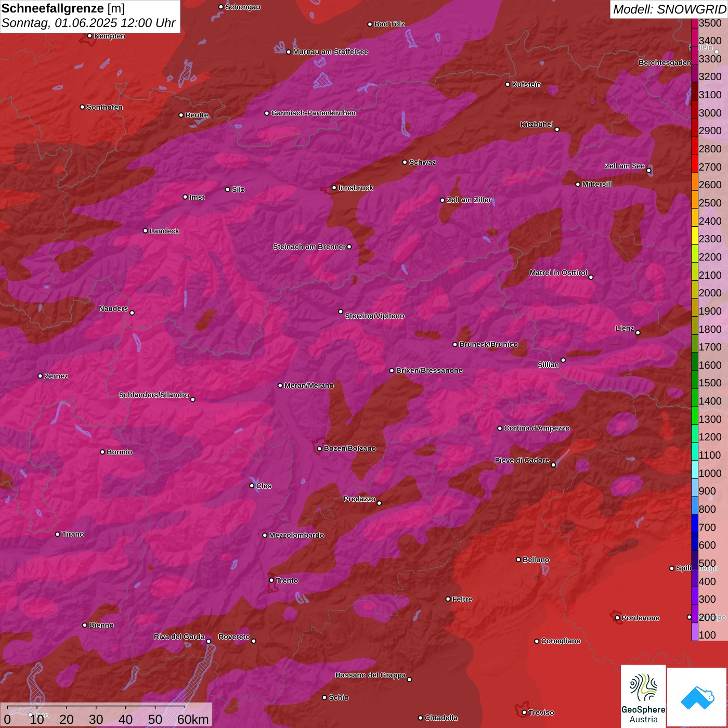Click the 'Modell: SNOWGRID' label

pyautogui.click(x=669, y=9)
